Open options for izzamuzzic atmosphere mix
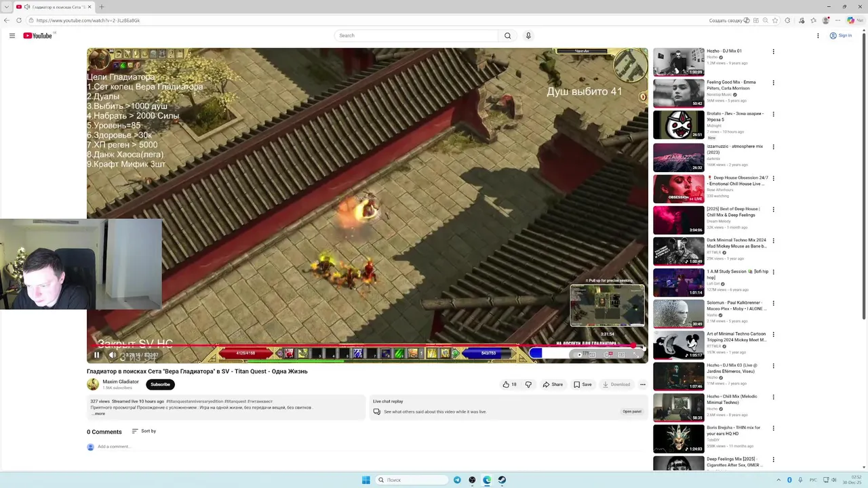Image resolution: width=868 pixels, height=488 pixels. click(x=773, y=146)
